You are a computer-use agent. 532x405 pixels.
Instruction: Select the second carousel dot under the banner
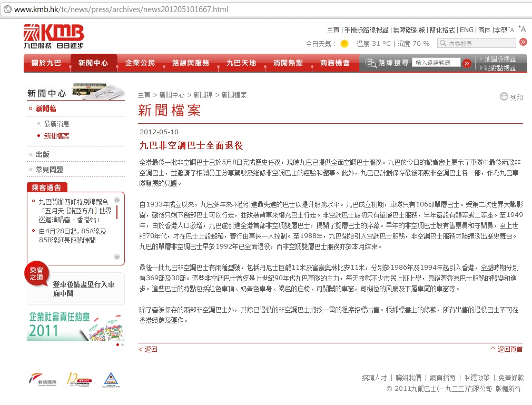123,344
